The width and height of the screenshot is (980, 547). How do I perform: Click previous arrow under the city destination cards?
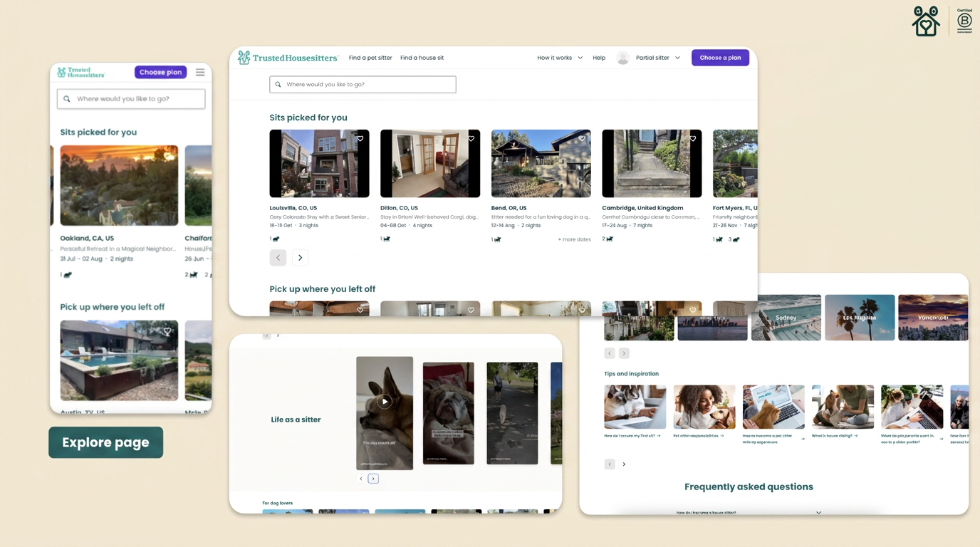(610, 353)
